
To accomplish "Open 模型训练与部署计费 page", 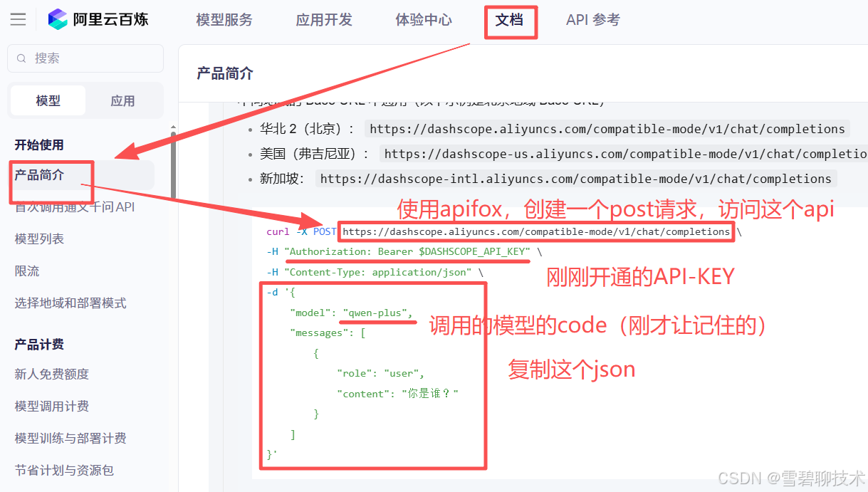I will coord(70,439).
